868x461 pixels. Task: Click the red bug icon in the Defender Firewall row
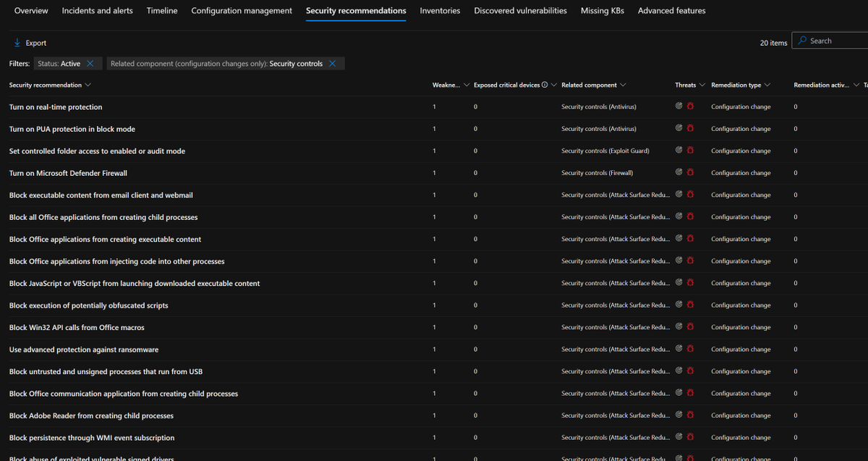click(x=690, y=172)
